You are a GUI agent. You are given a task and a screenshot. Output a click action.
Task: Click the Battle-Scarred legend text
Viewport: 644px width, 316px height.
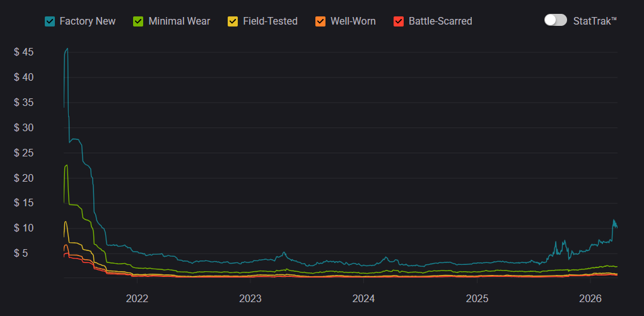pos(440,21)
